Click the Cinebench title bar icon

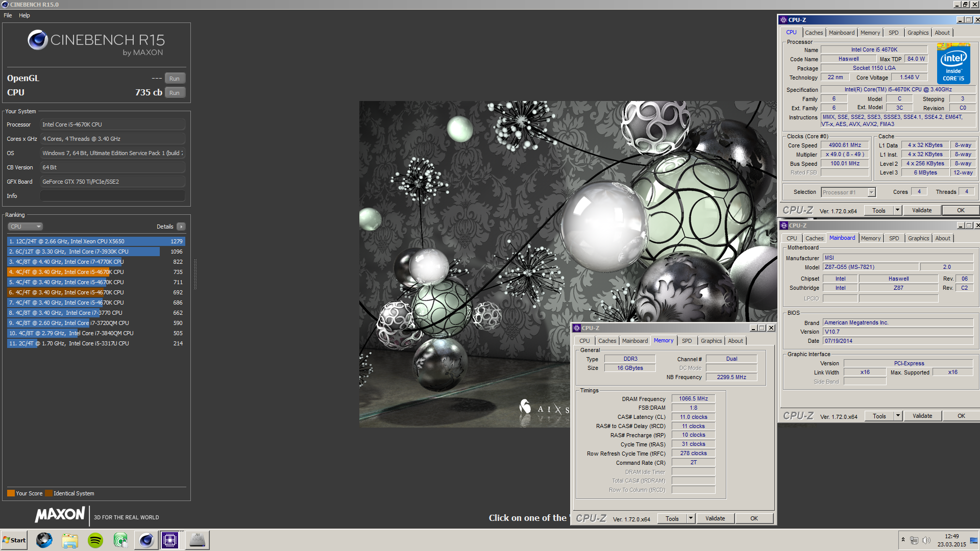click(x=5, y=5)
